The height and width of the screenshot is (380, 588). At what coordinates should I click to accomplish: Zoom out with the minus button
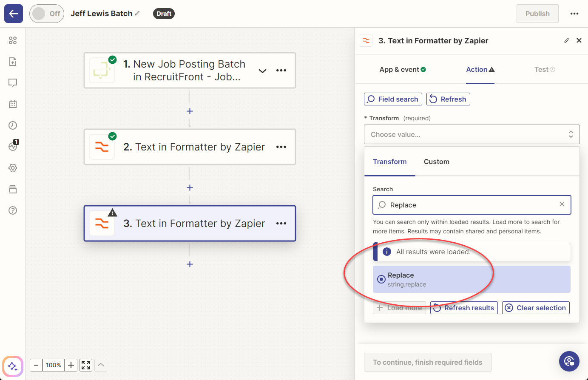36,365
